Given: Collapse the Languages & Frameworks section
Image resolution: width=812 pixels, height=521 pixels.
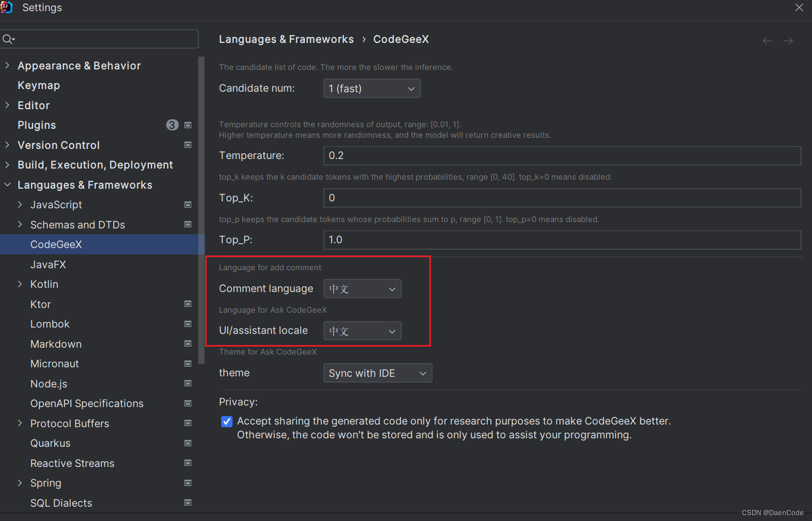Looking at the screenshot, I should (7, 184).
